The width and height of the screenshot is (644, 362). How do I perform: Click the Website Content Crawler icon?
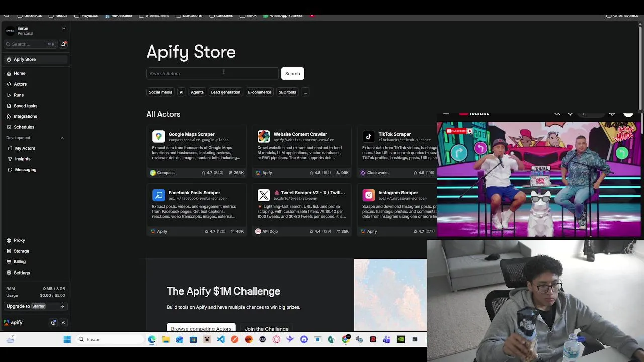[x=264, y=136]
